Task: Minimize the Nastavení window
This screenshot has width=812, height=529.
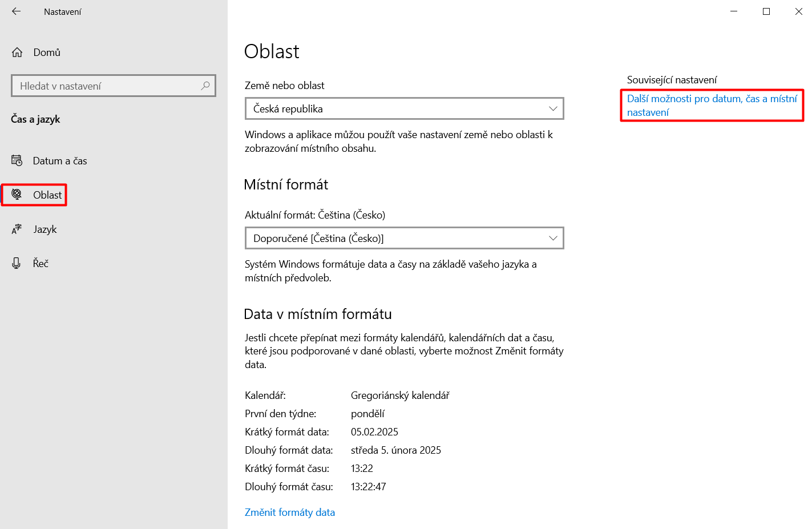Action: point(734,11)
